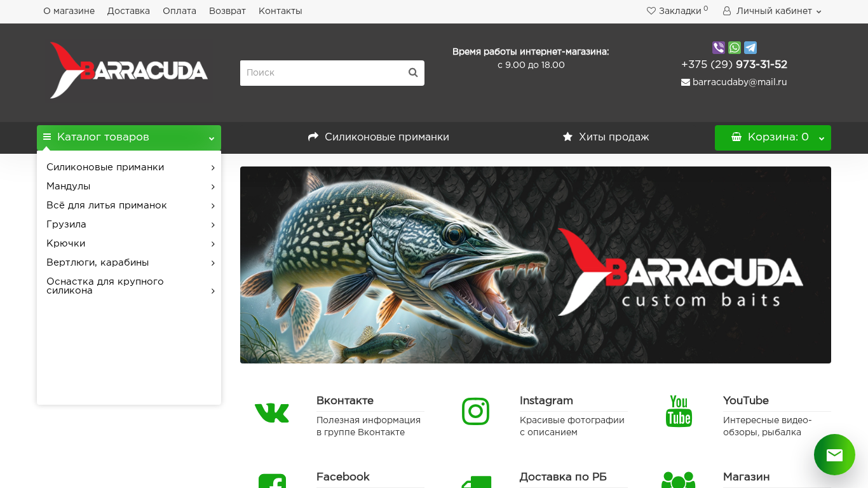This screenshot has height=488, width=868.
Task: Click the basket icon in Корзина button
Action: [x=736, y=137]
